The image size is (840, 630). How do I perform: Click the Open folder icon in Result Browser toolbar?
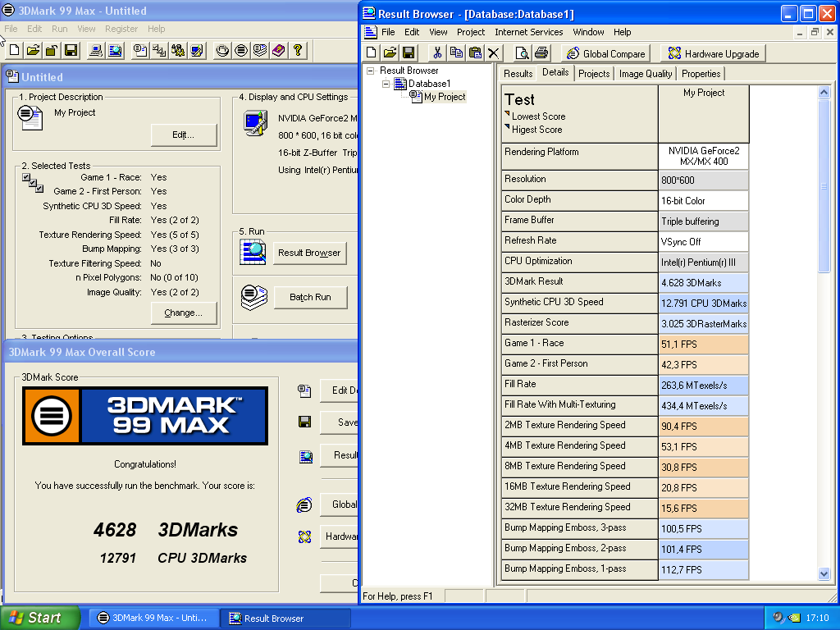pos(390,52)
